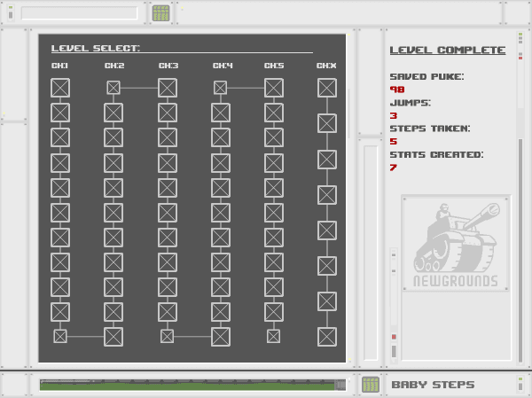
Task: Click the small connector box below CH:1 column
Action: pyautogui.click(x=60, y=336)
